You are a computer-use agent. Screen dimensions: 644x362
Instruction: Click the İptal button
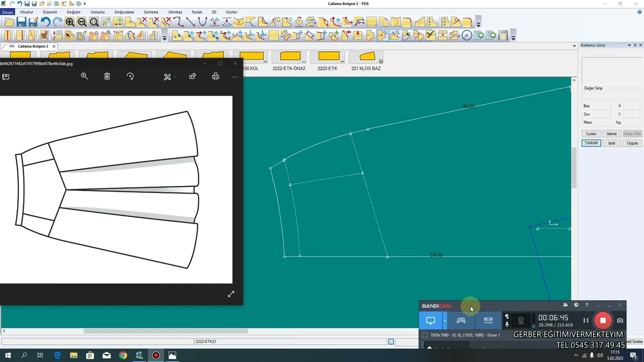[x=612, y=143]
